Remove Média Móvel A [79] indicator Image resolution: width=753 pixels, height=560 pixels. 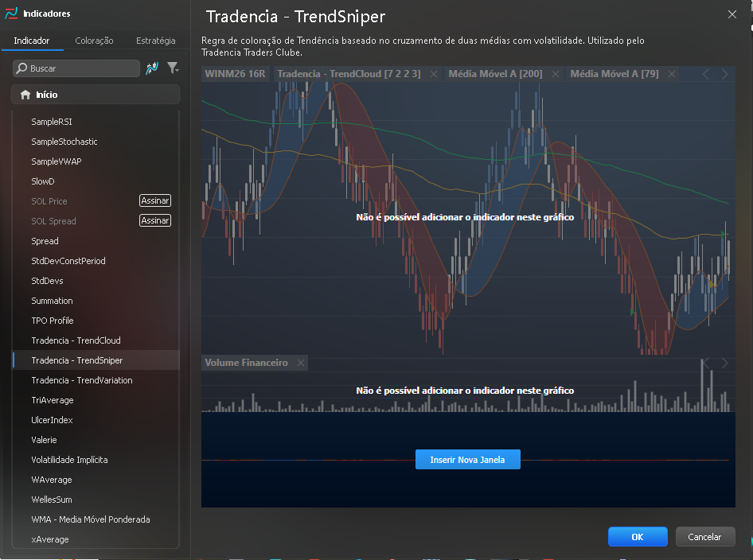pos(672,74)
